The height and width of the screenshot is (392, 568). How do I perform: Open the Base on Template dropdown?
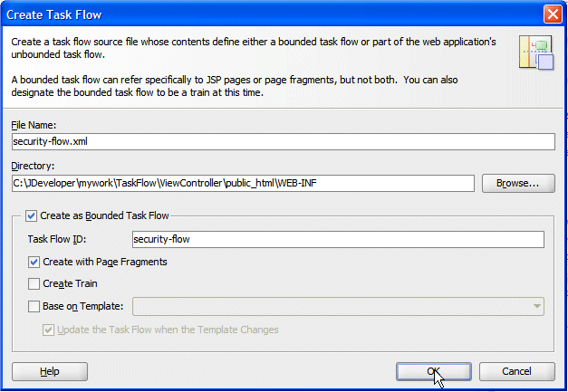[x=338, y=306]
